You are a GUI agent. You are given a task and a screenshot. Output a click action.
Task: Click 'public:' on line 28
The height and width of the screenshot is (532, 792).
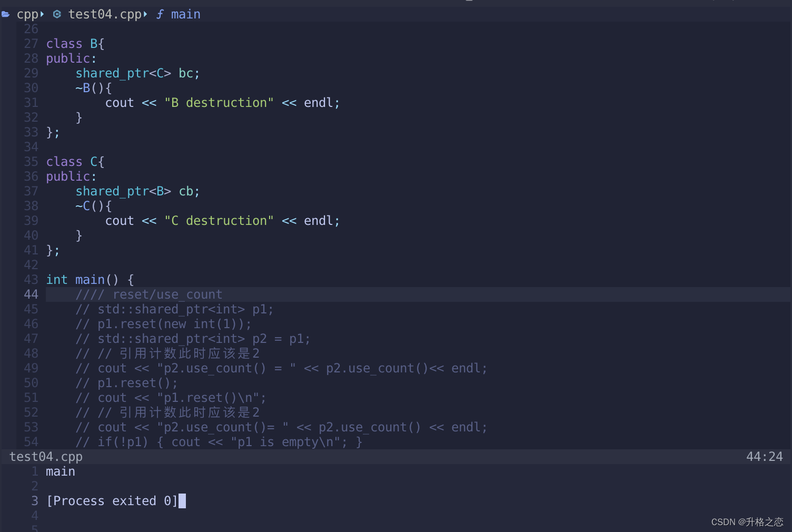(71, 58)
